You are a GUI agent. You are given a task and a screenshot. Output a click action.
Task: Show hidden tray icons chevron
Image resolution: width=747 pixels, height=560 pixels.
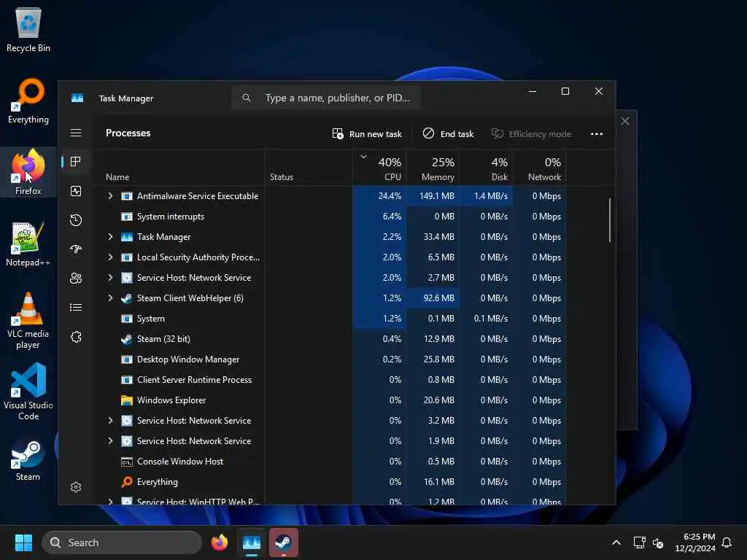[x=616, y=542]
